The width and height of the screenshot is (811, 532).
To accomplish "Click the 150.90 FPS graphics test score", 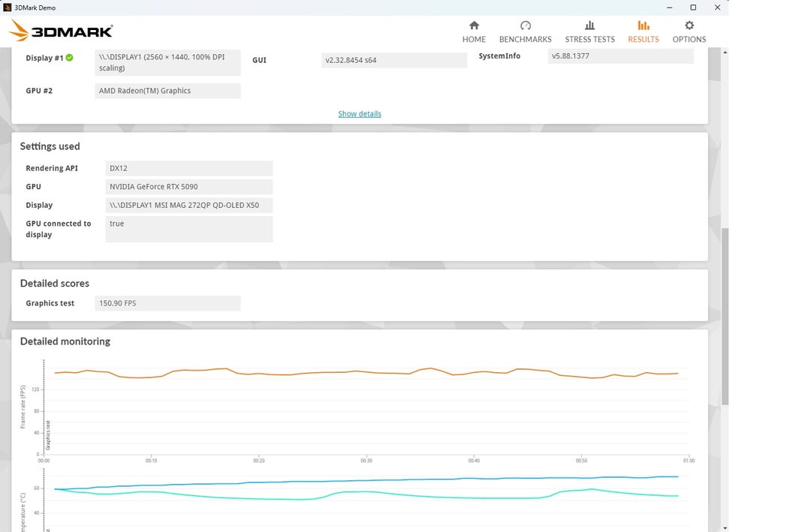I will 169,303.
